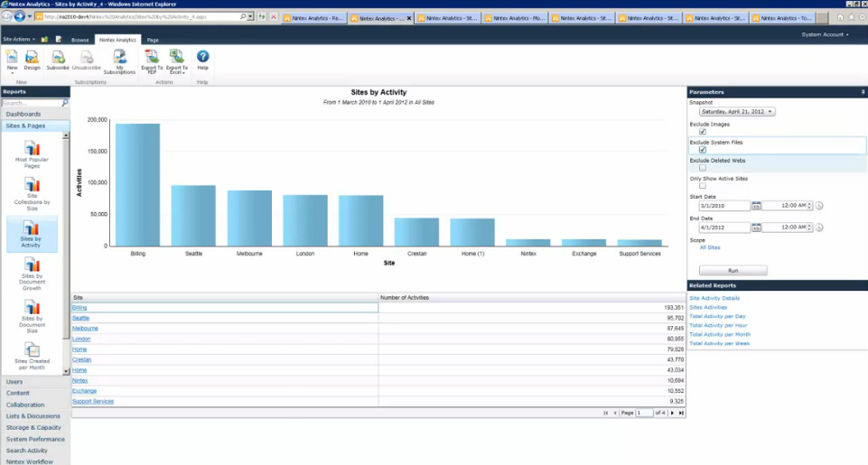This screenshot has width=868, height=465.
Task: Click the reports list scroll down arrow
Action: click(66, 371)
